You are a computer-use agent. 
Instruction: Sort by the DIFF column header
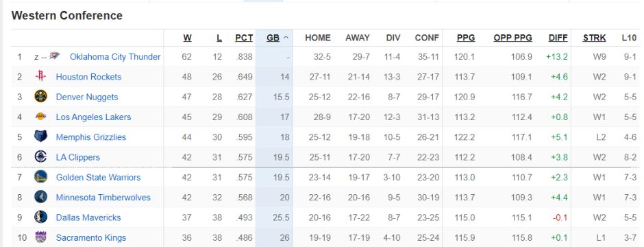[x=558, y=38]
